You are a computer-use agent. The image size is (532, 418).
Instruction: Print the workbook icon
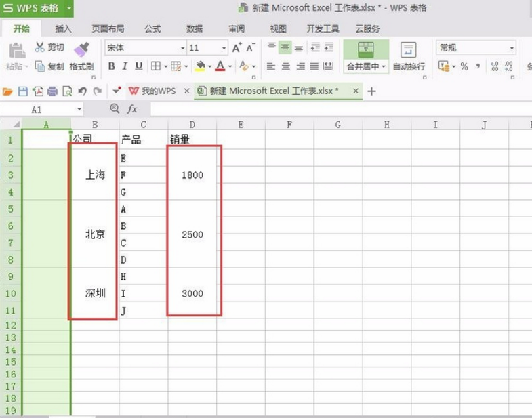coord(52,91)
